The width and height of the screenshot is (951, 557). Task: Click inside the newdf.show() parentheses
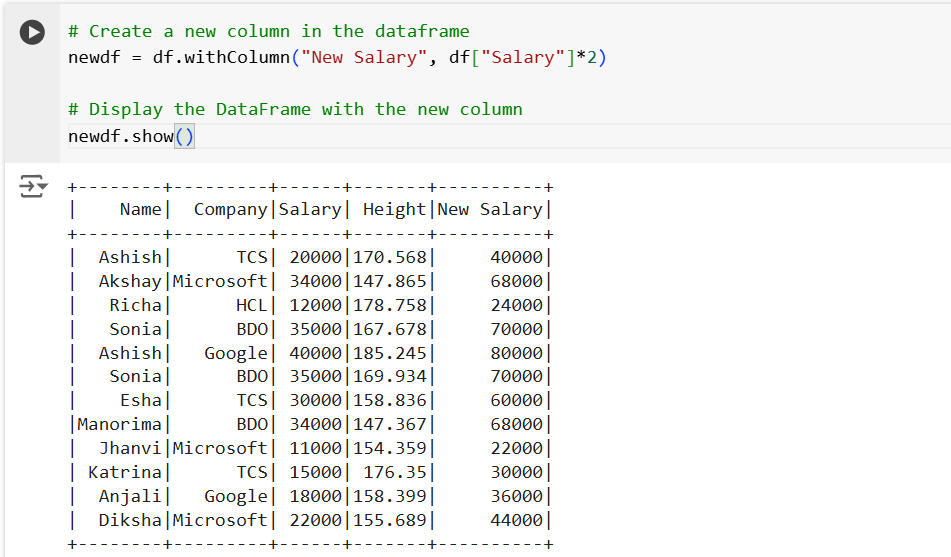coord(185,136)
